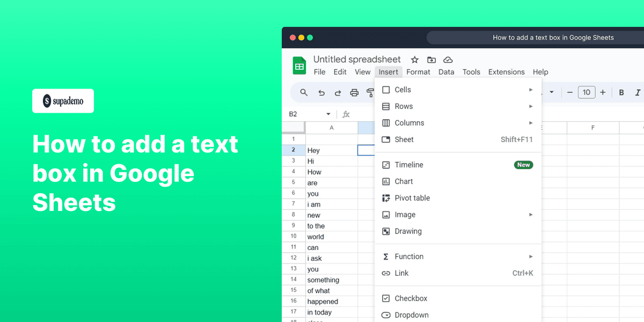Select the Paint format tool

[370, 92]
